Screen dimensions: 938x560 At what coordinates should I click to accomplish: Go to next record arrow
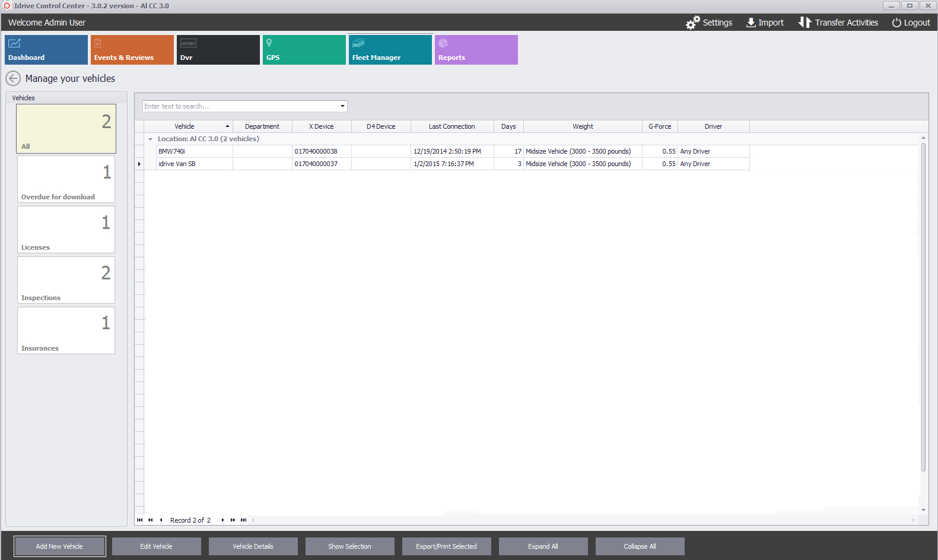tap(222, 520)
